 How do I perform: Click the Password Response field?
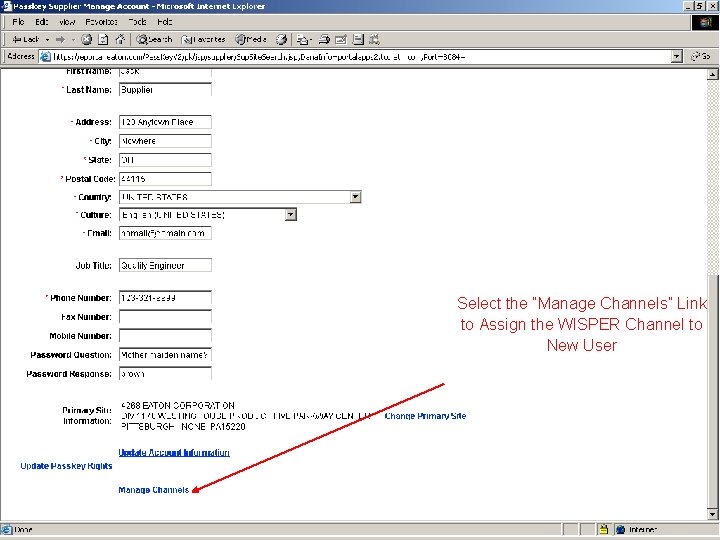coord(165,374)
